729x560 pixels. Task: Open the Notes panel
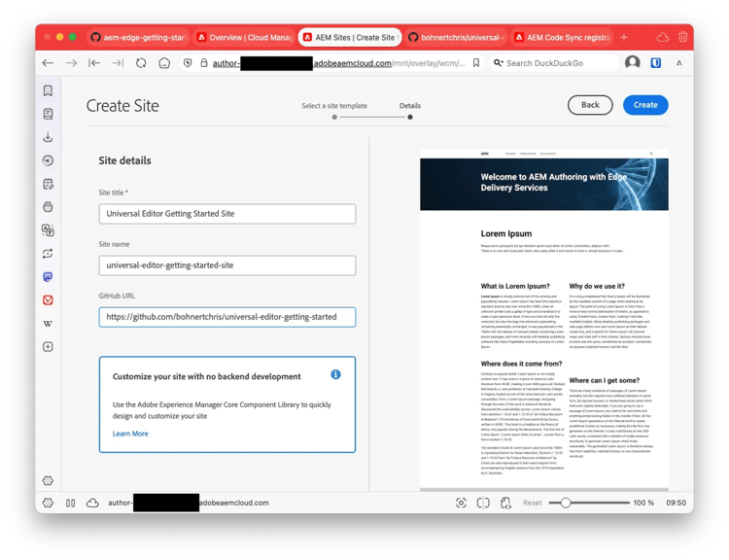(48, 184)
